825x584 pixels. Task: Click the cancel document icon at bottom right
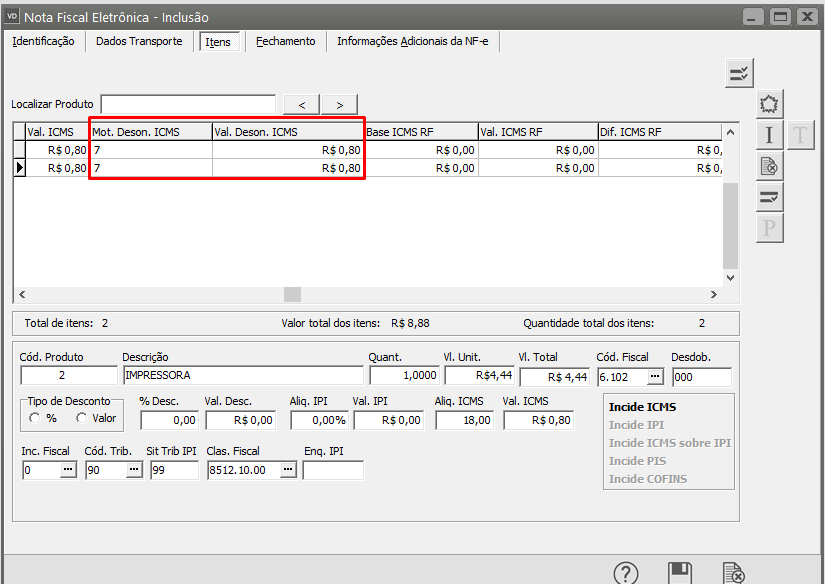[733, 573]
